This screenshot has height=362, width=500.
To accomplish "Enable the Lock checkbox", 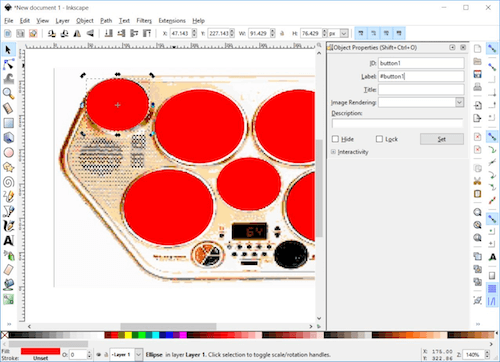I will 379,139.
